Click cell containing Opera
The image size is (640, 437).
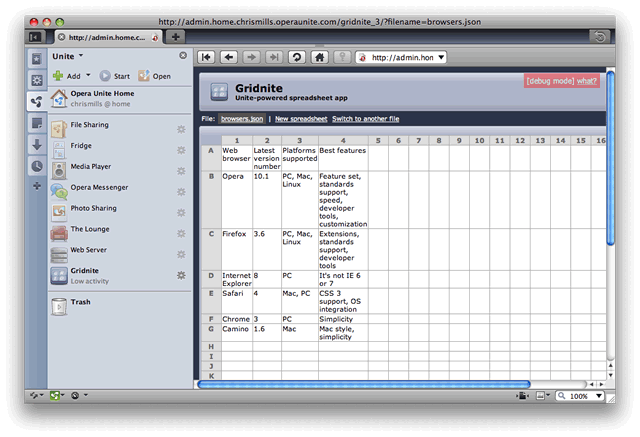[x=237, y=200]
